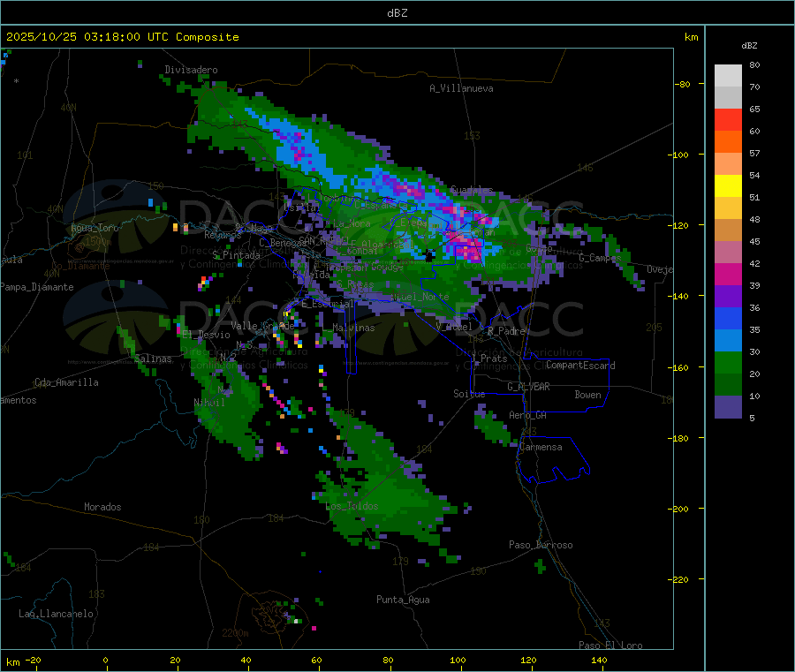Click the legend value 5
795x672 pixels.
point(752,418)
